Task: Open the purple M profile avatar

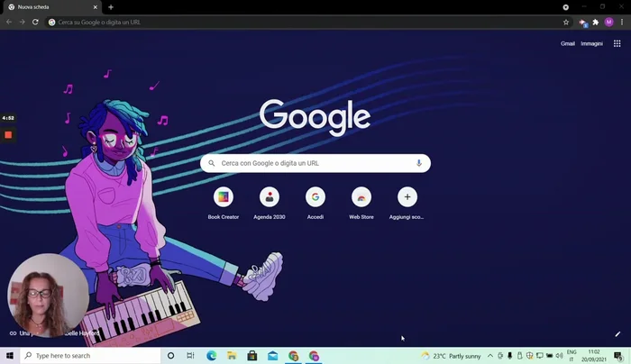Action: tap(608, 23)
